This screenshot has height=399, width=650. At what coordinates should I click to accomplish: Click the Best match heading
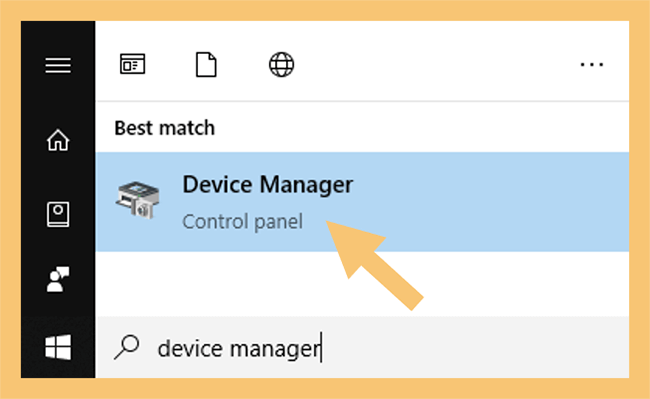pyautogui.click(x=165, y=128)
